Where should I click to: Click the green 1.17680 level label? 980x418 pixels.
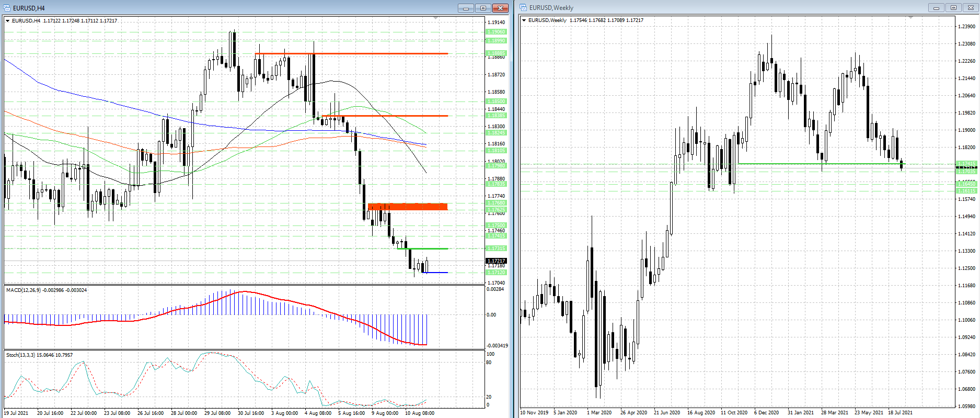point(496,203)
